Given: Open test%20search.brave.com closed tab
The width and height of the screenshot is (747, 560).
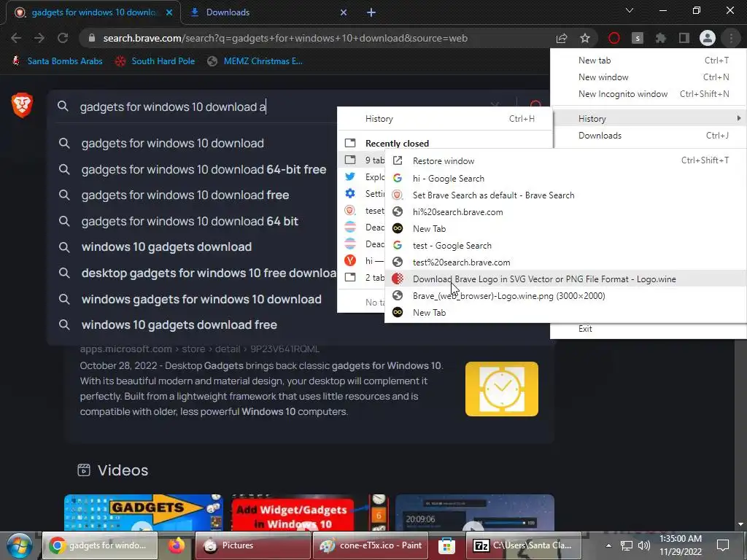Looking at the screenshot, I should click(x=565, y=262).
